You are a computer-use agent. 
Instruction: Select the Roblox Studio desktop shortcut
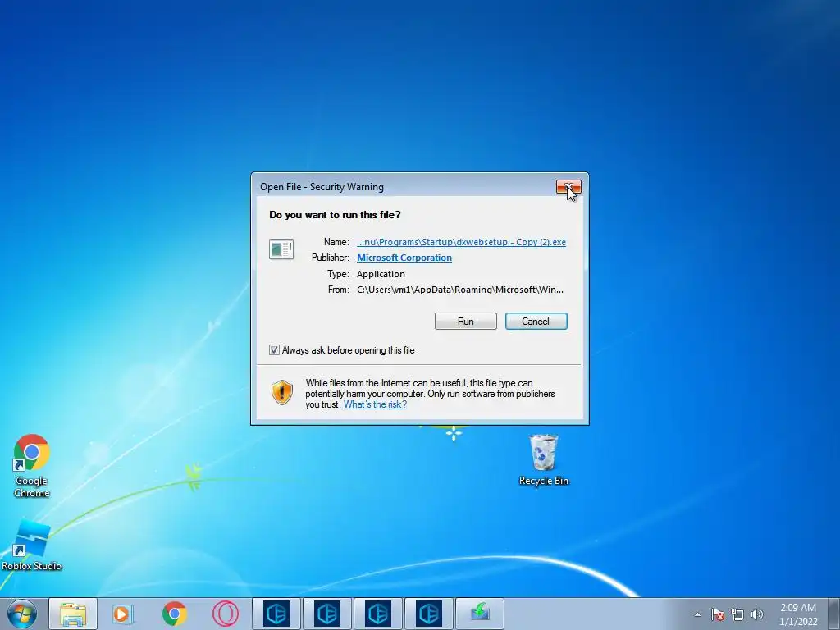click(x=31, y=545)
